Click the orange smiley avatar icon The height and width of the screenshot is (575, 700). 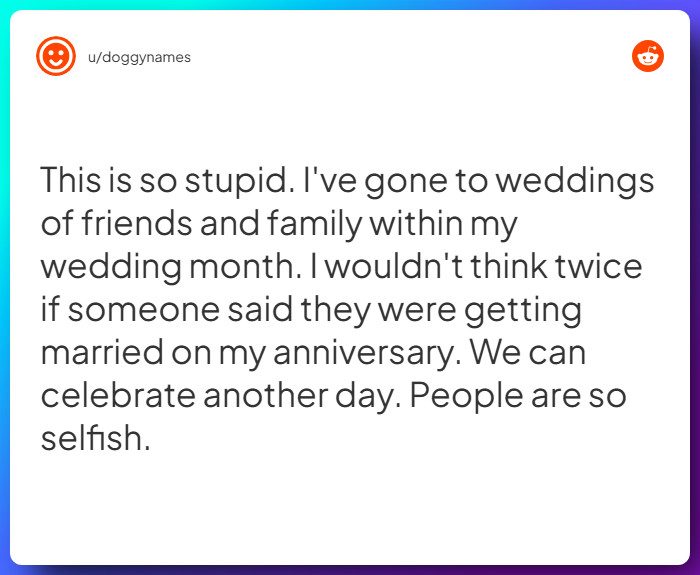tap(55, 56)
